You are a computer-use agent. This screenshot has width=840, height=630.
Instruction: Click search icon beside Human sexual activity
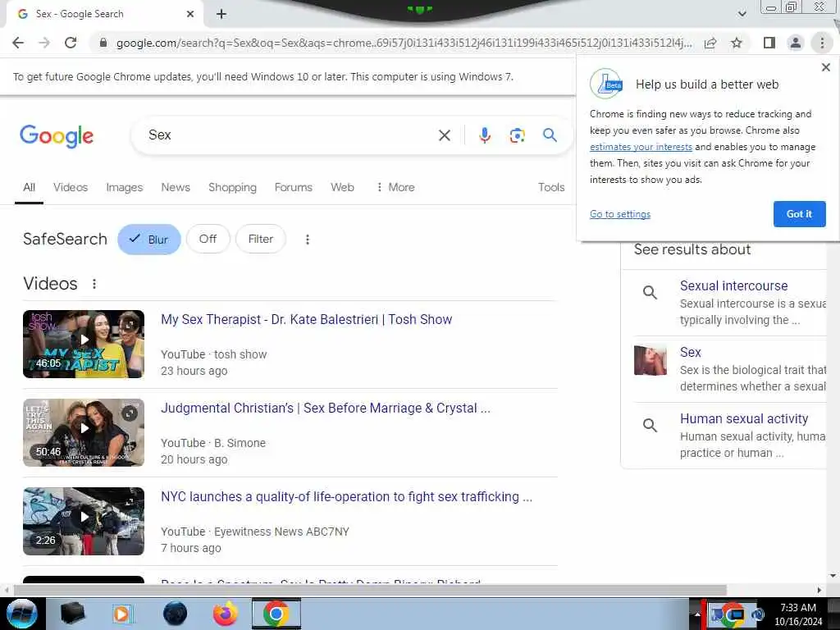point(650,426)
